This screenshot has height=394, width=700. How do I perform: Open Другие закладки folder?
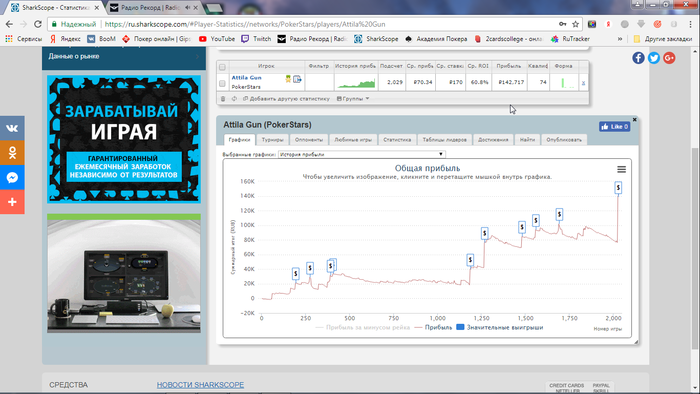coord(663,39)
